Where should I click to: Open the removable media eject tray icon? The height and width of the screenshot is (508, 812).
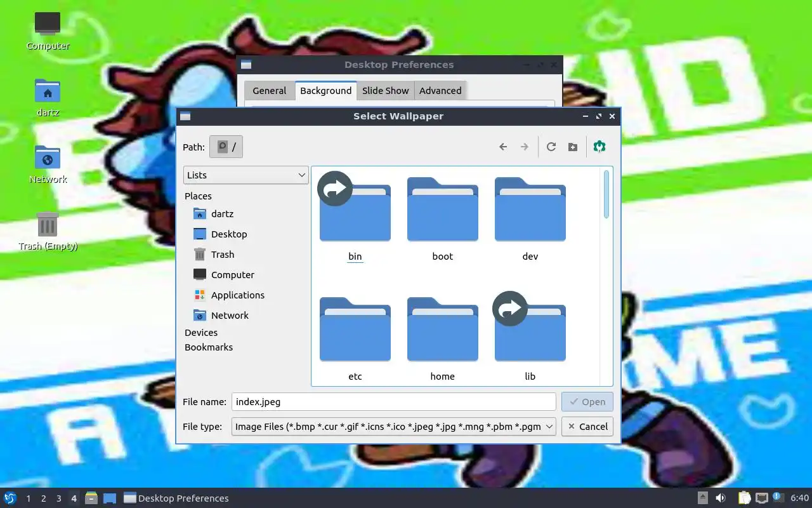703,498
